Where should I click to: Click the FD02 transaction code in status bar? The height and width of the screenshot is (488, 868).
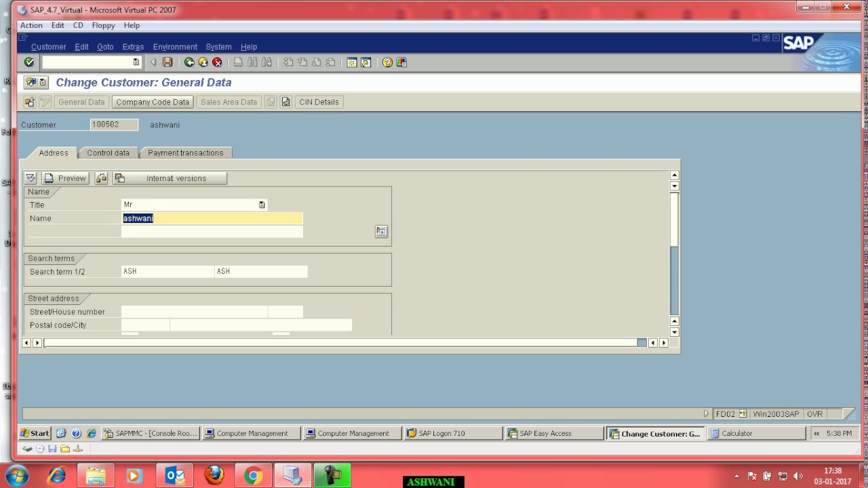coord(725,414)
